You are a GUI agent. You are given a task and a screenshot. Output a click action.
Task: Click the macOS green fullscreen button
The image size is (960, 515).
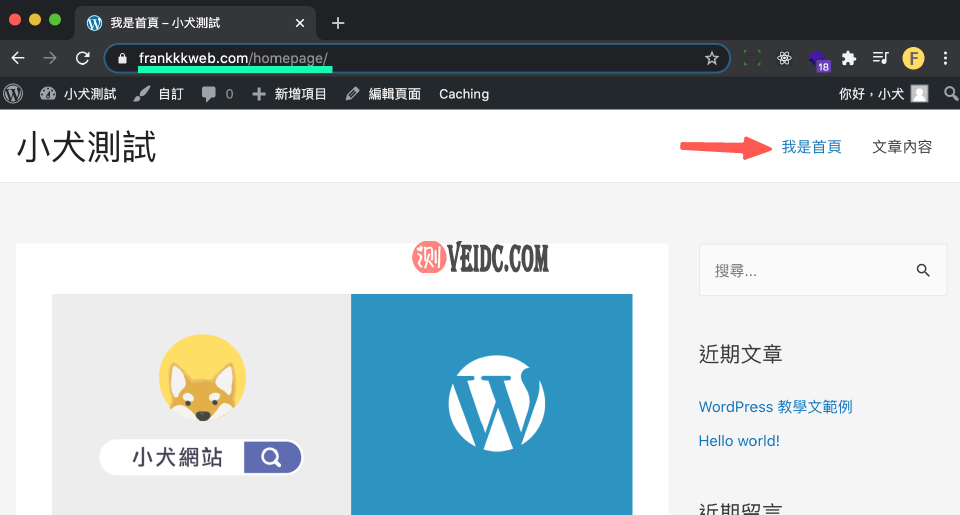pyautogui.click(x=55, y=20)
